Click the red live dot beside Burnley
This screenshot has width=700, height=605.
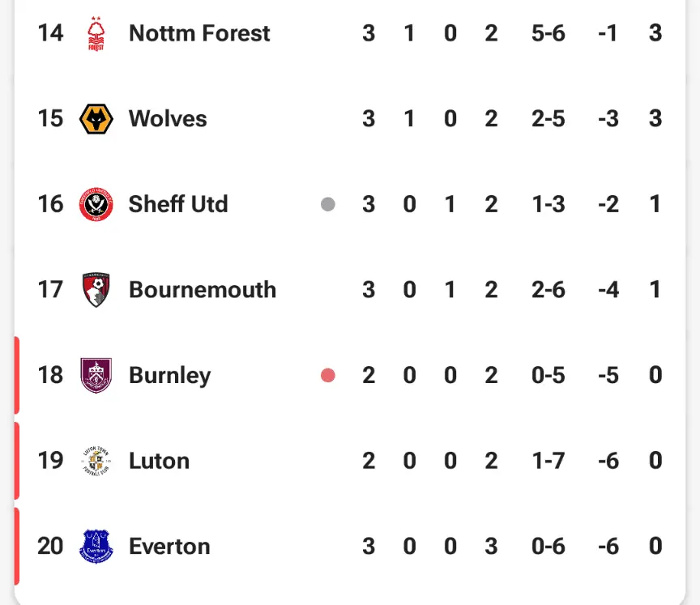328,376
